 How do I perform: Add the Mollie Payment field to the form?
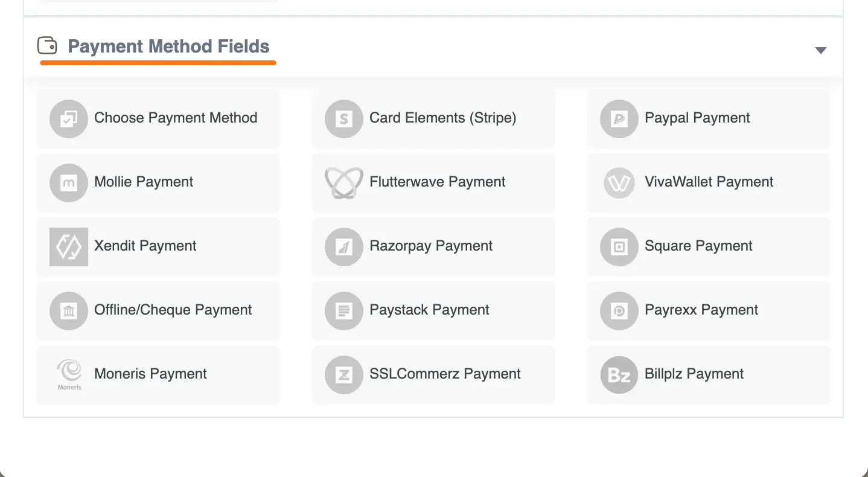point(158,182)
